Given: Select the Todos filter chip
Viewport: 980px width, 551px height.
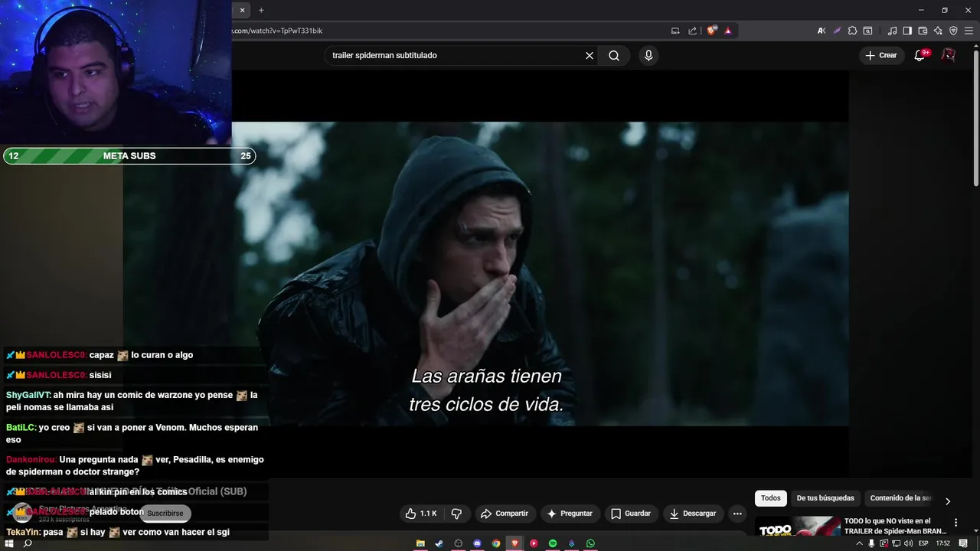Looking at the screenshot, I should pos(771,498).
